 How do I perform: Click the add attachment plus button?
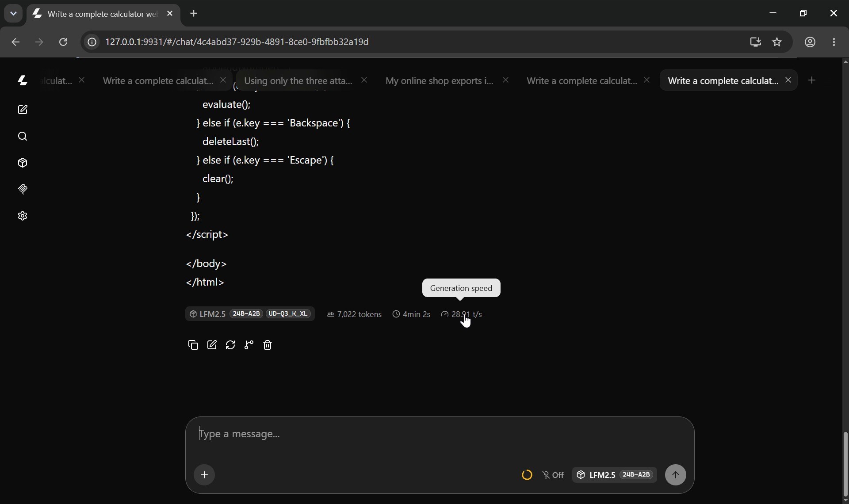coord(204,475)
